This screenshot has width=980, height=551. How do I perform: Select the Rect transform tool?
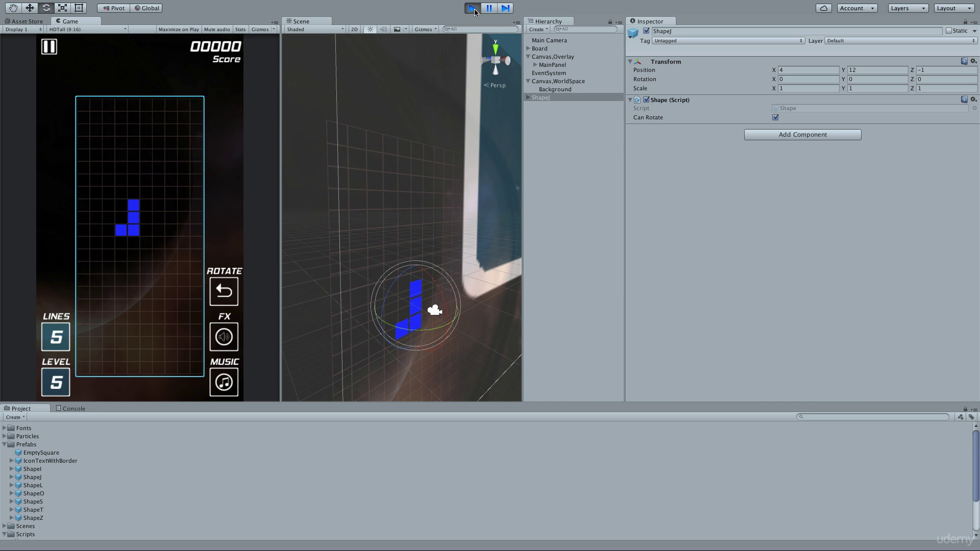79,8
